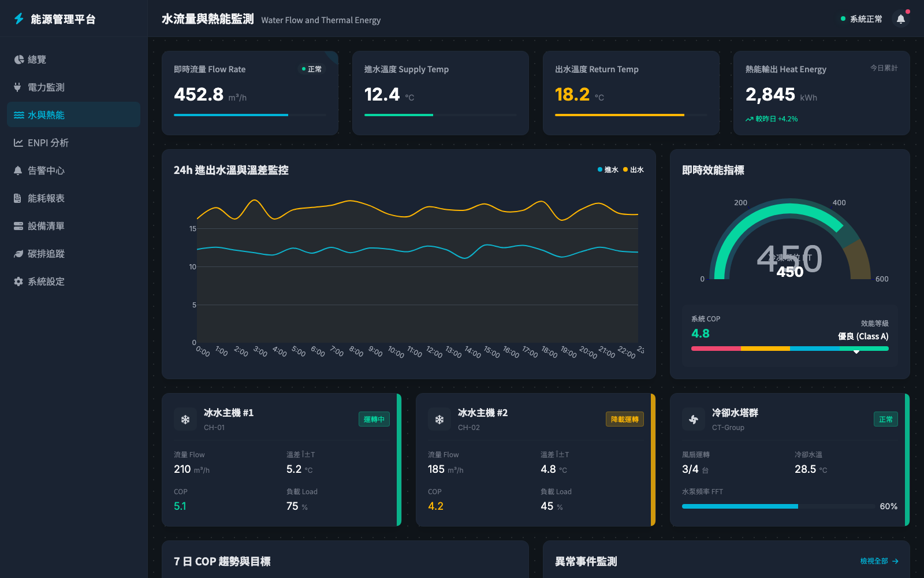Click the 水與熱能 waves icon
The height and width of the screenshot is (578, 924).
pyautogui.click(x=18, y=115)
